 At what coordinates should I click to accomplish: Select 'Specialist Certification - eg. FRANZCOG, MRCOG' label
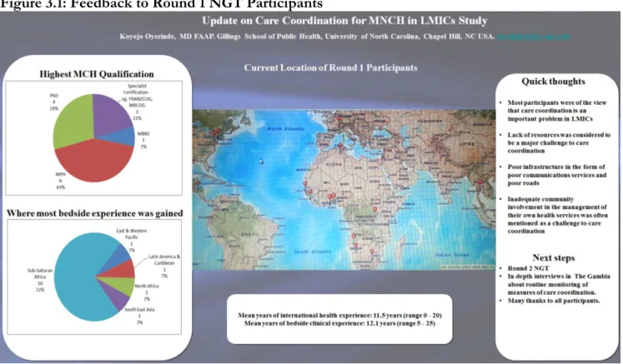click(137, 102)
